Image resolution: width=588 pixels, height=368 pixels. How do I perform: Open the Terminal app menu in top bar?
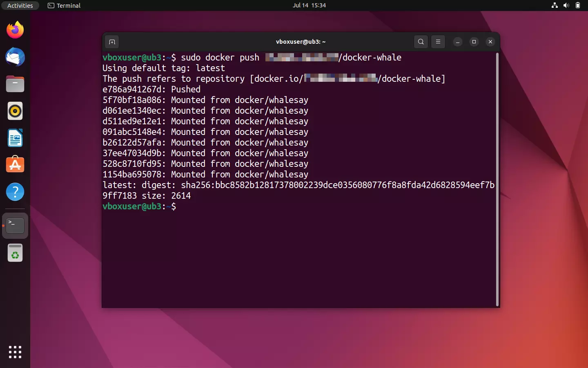(64, 5)
